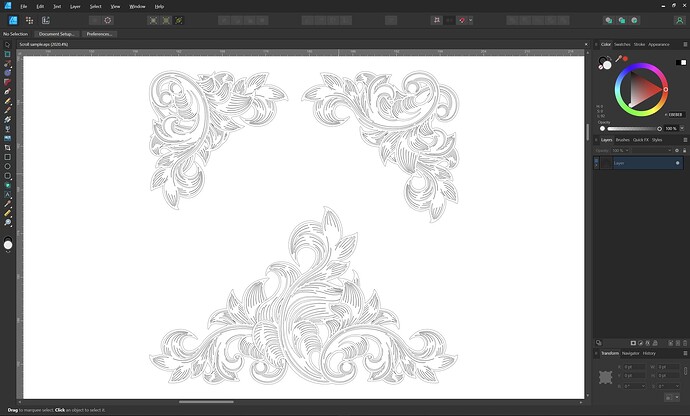The height and width of the screenshot is (416, 690).
Task: Expand the Layer row arrow
Action: click(x=596, y=163)
